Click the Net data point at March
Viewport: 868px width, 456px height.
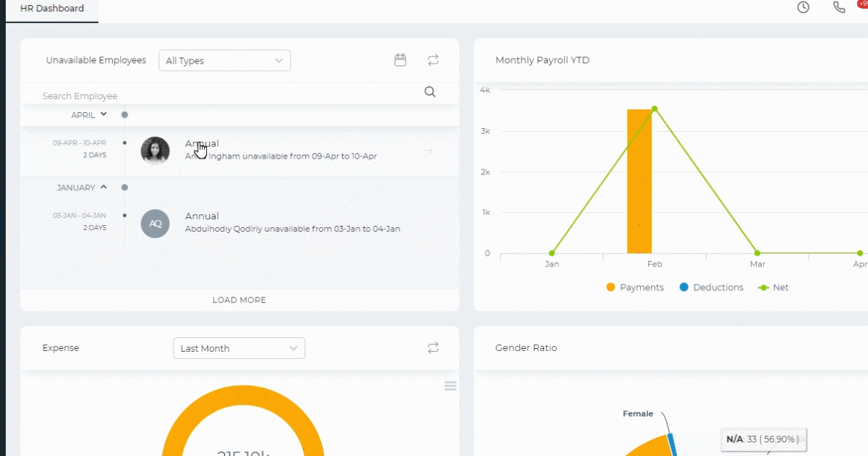click(x=757, y=253)
